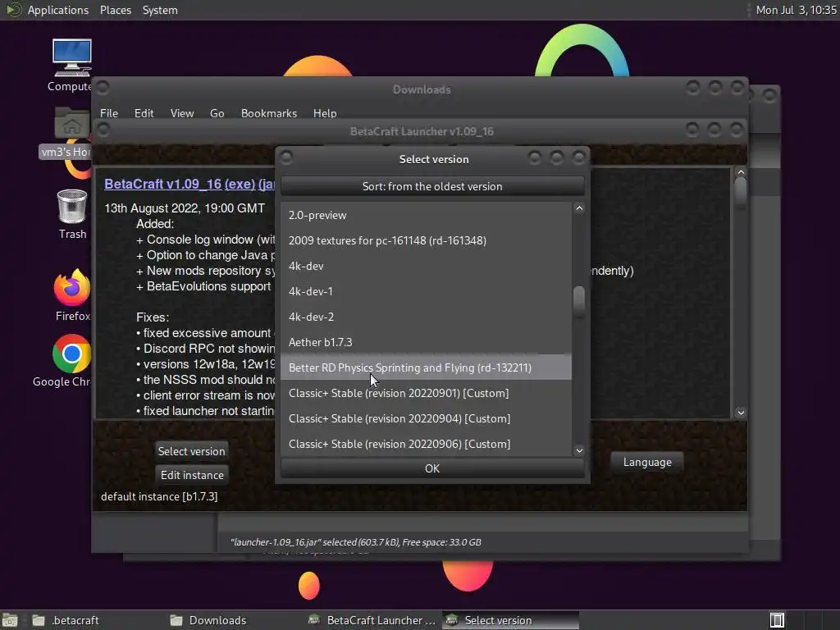Viewport: 840px width, 630px height.
Task: Click the changelog scrollbar thumb in launcher
Action: [x=741, y=192]
